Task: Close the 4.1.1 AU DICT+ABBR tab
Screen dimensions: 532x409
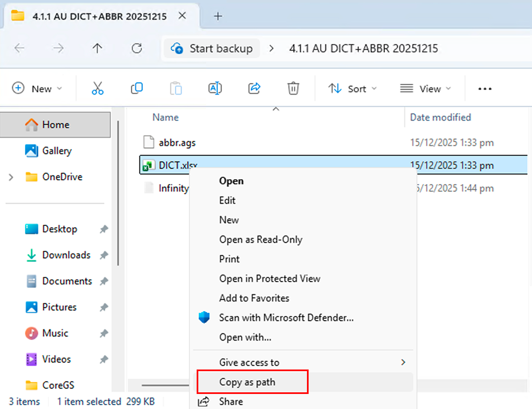Action: (x=182, y=16)
